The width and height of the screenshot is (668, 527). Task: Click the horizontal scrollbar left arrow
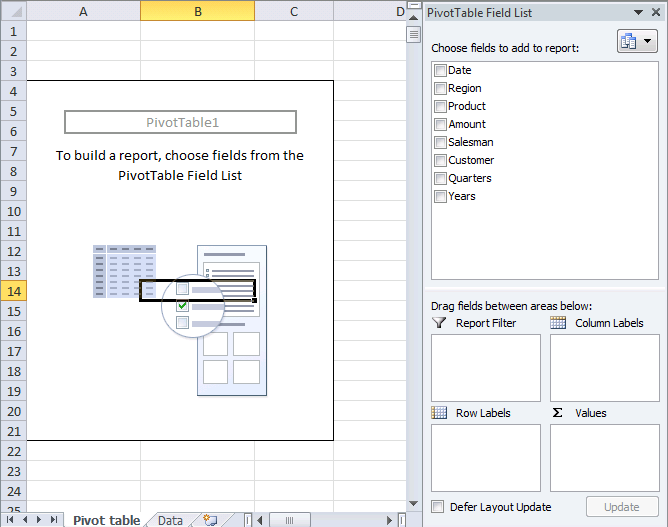pos(260,520)
